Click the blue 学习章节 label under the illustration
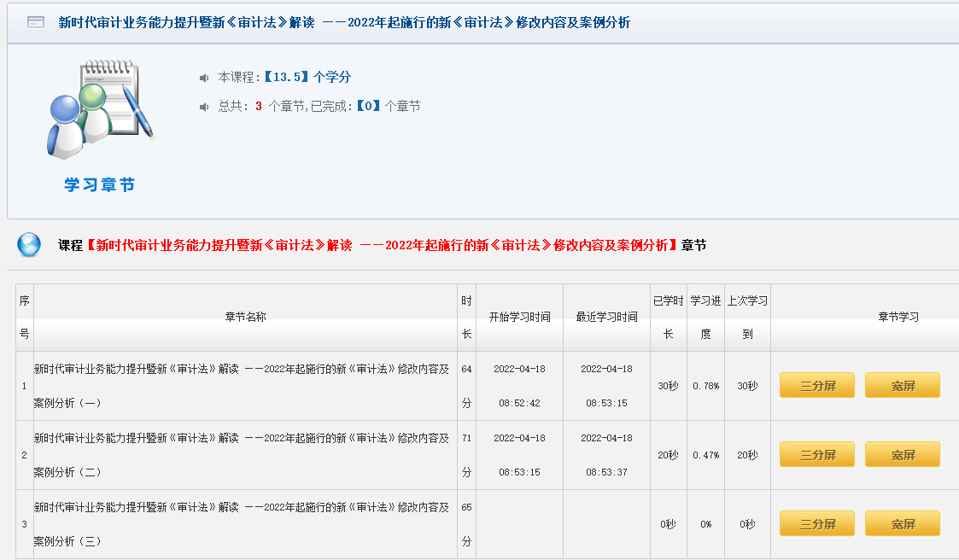 pos(100,185)
